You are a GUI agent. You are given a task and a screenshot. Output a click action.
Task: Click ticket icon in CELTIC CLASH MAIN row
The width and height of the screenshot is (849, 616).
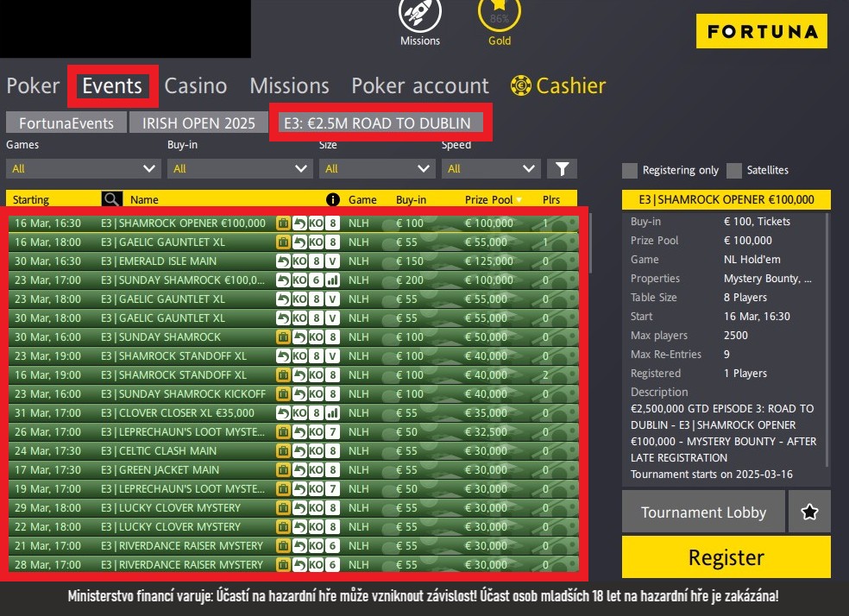(283, 451)
